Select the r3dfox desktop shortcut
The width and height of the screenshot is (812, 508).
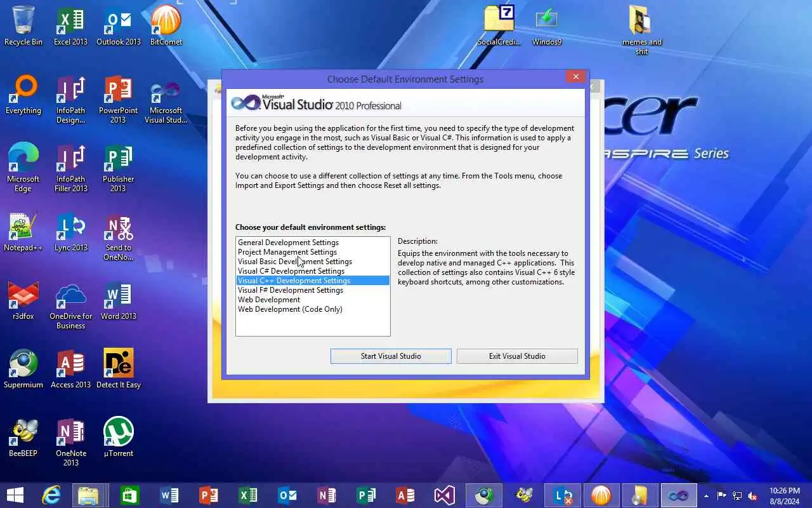[23, 300]
